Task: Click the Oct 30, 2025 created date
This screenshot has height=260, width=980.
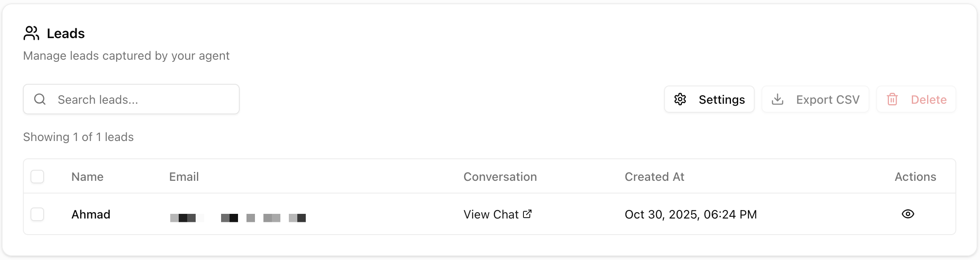Action: point(690,214)
